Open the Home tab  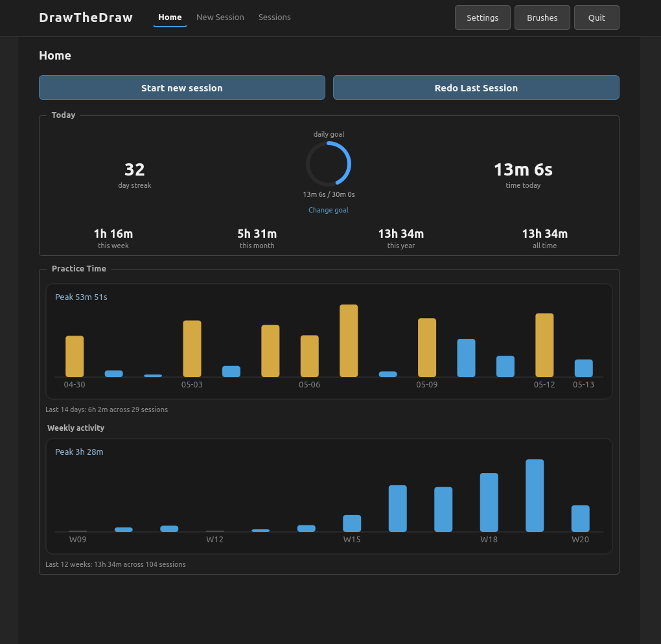tap(170, 17)
